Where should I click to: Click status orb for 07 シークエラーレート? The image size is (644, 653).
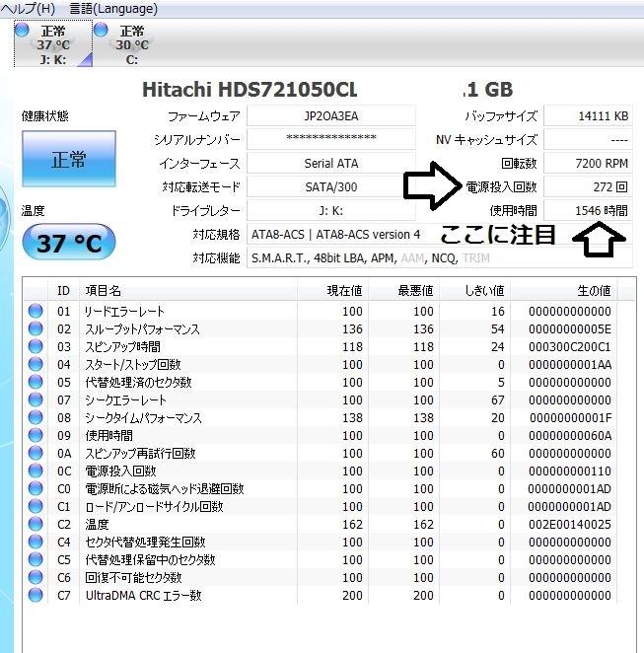(36, 399)
